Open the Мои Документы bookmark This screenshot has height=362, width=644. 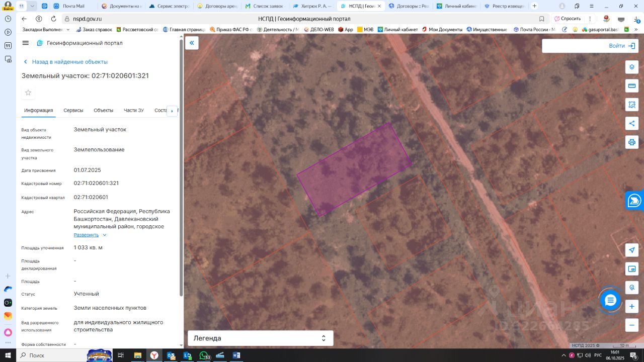coord(442,30)
